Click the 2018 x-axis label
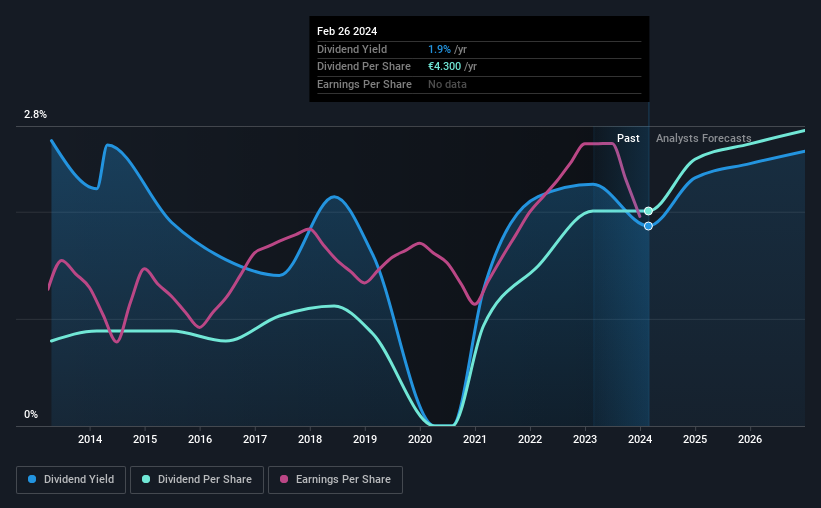 [x=310, y=439]
